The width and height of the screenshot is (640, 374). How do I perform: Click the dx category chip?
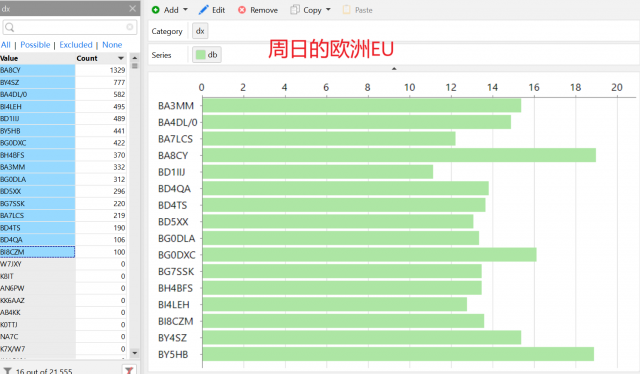point(200,31)
